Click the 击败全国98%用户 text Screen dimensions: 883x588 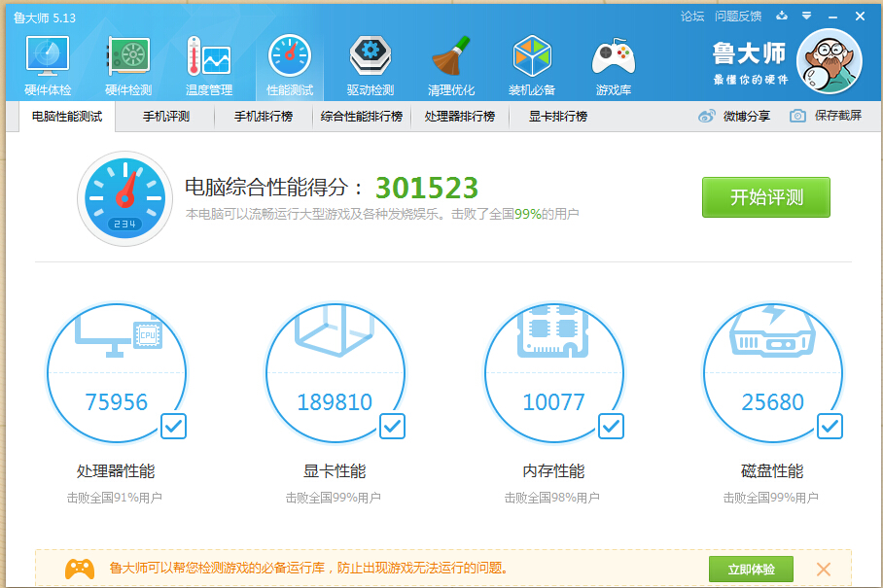552,498
